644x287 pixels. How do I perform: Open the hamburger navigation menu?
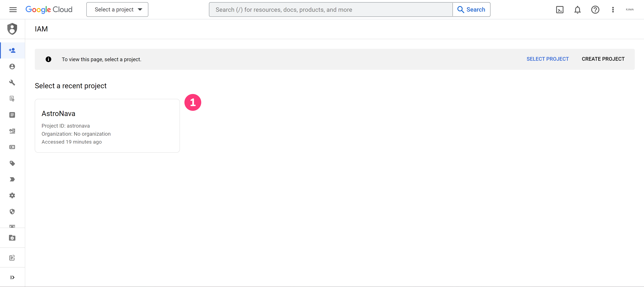click(x=13, y=10)
